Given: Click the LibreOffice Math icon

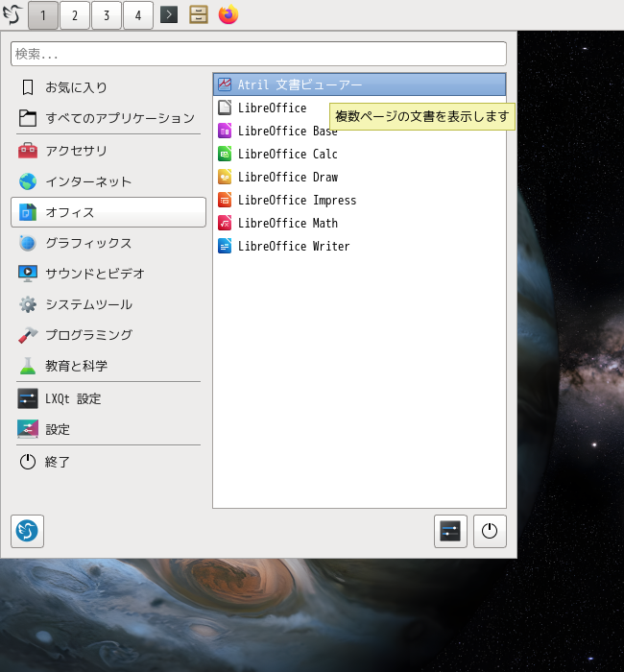Looking at the screenshot, I should (x=225, y=223).
